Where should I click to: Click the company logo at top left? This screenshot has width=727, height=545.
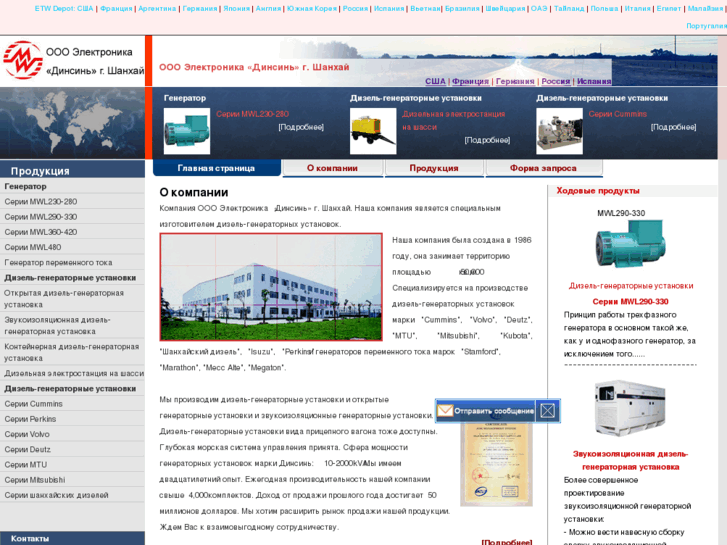click(x=23, y=60)
